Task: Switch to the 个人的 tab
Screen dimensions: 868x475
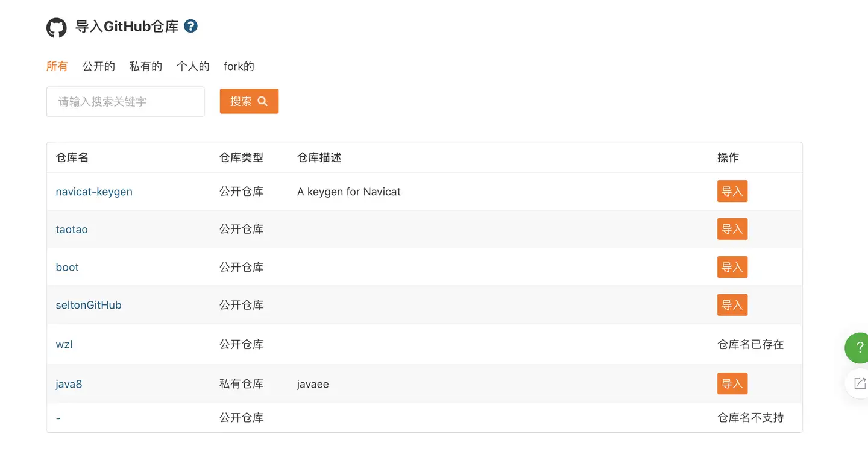Action: click(x=193, y=66)
